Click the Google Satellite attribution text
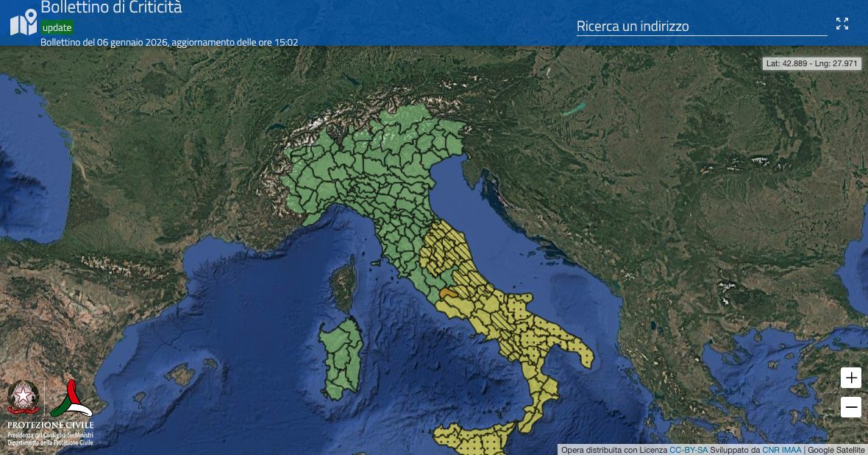This screenshot has height=455, width=868. [836, 450]
